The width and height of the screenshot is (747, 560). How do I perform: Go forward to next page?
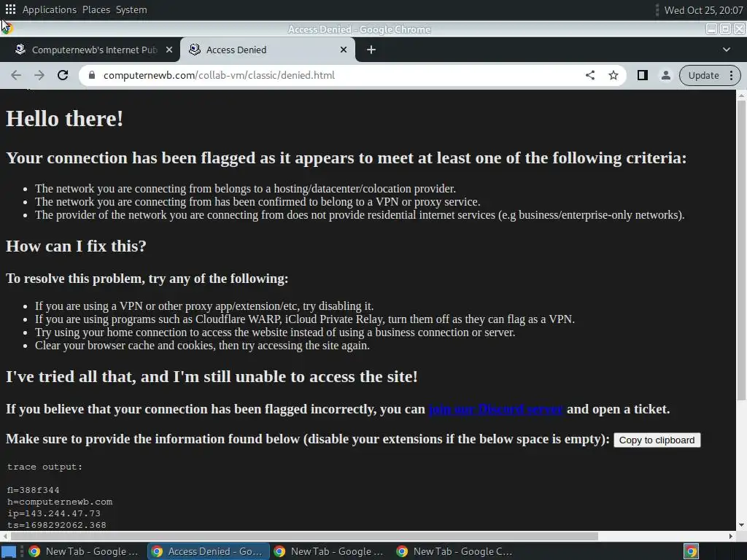point(39,75)
